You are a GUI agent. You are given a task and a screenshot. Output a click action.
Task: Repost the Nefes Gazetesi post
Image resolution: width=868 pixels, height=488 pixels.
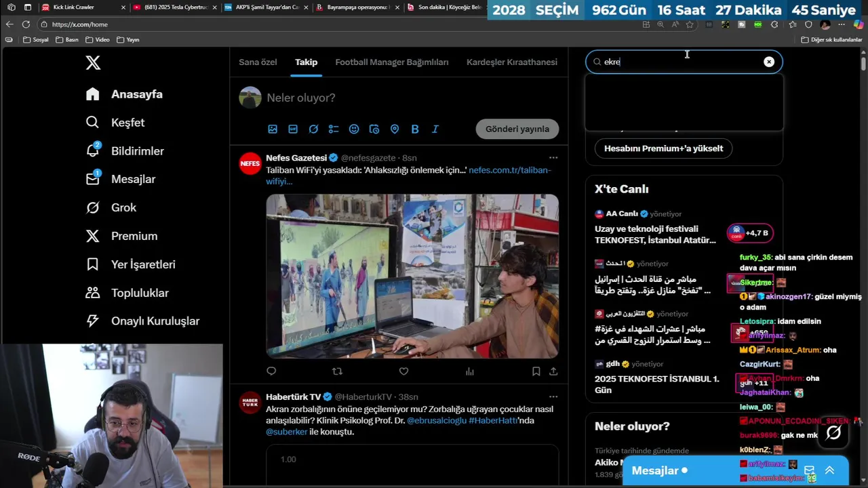click(x=337, y=371)
